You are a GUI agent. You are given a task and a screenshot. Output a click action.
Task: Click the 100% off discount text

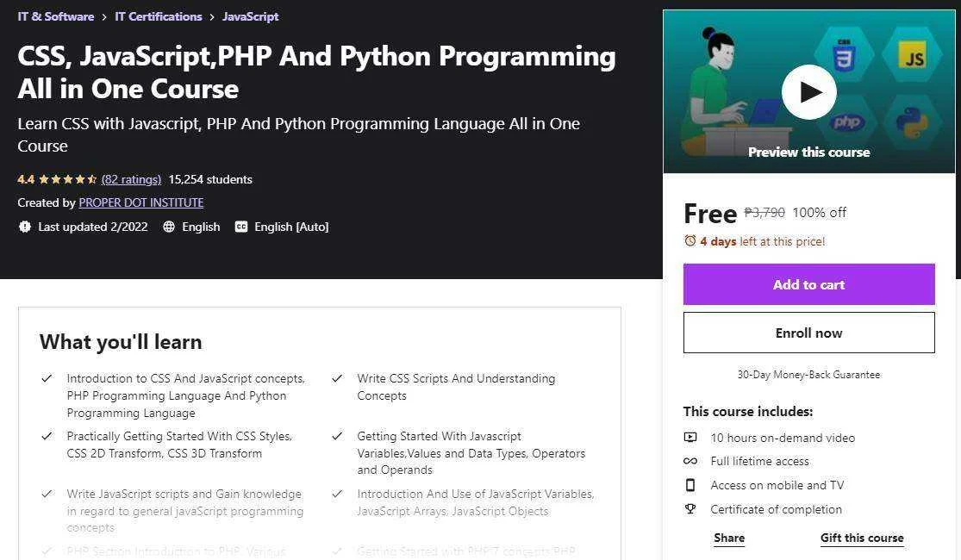(820, 213)
